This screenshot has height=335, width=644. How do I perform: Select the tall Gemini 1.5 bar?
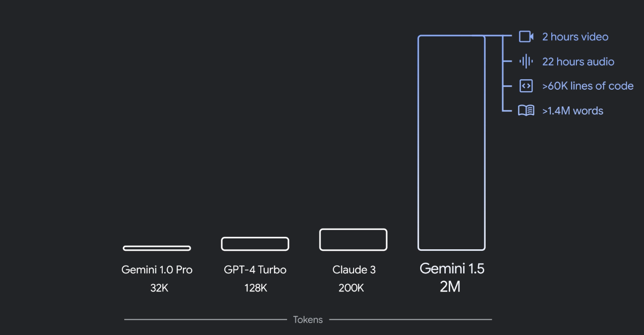(x=451, y=143)
